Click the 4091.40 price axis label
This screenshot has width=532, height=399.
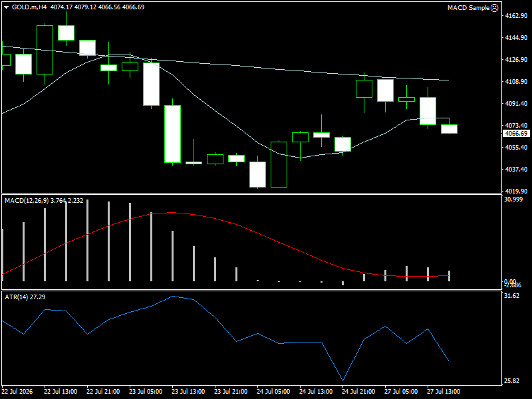(x=517, y=104)
